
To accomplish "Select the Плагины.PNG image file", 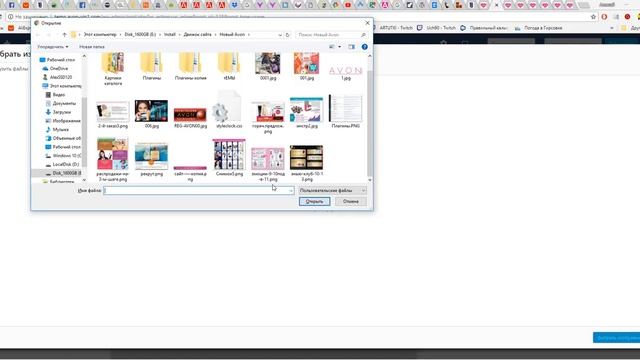I will [x=345, y=111].
